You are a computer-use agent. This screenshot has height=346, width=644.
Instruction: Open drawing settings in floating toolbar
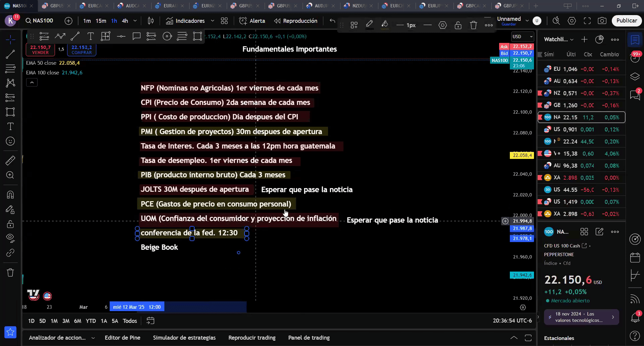click(443, 25)
